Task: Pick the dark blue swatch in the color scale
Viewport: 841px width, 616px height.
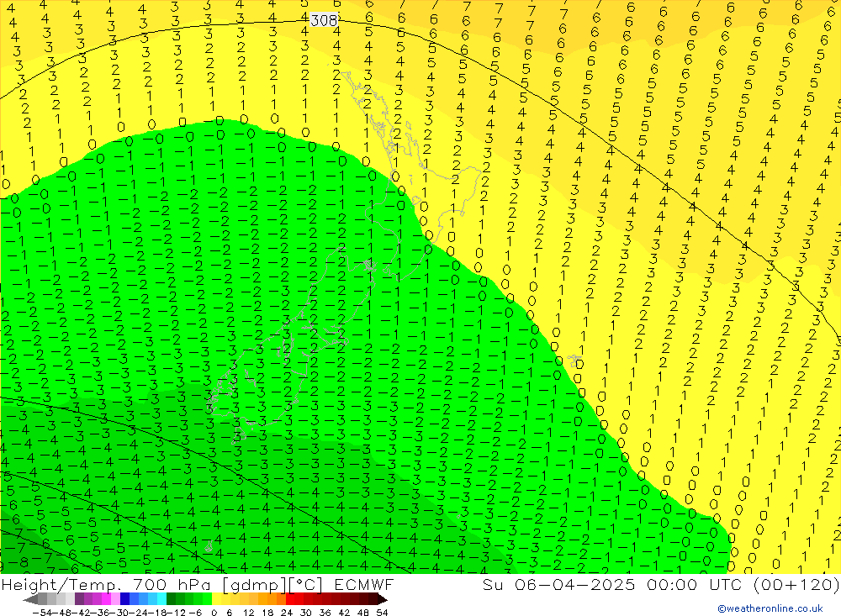Action: click(x=124, y=599)
